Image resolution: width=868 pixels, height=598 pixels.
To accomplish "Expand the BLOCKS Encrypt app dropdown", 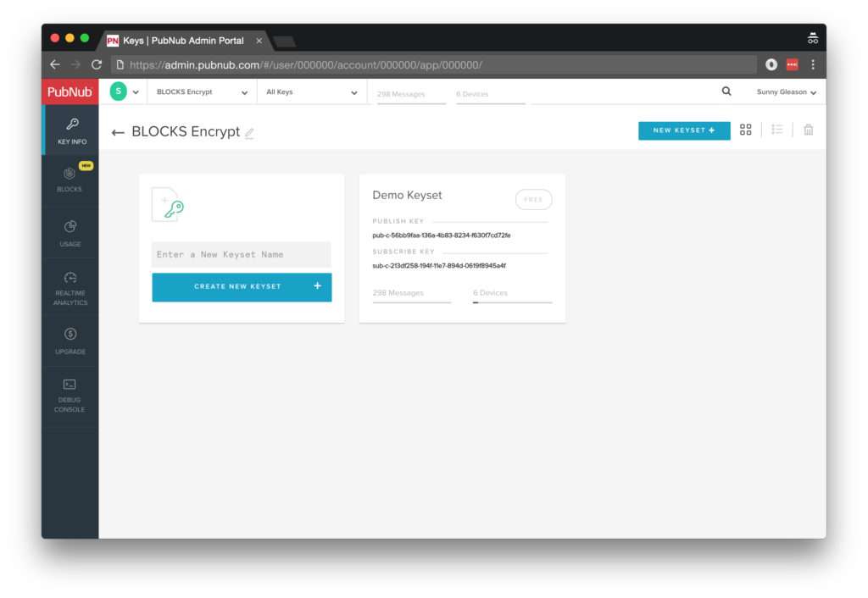I will (202, 92).
